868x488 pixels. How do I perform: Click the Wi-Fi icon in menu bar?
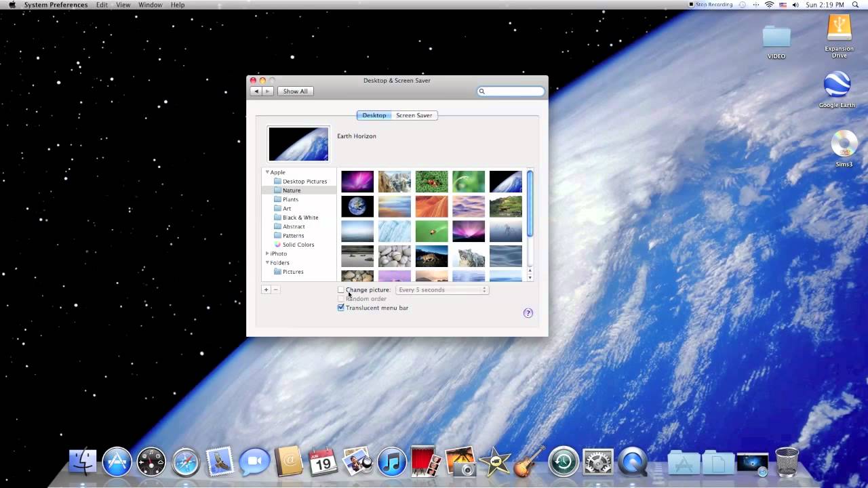[769, 5]
